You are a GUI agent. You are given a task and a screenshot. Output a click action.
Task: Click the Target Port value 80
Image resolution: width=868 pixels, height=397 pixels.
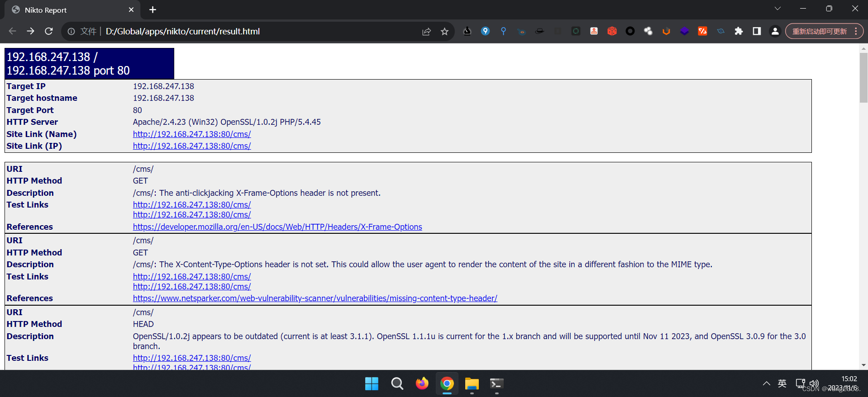click(x=138, y=110)
